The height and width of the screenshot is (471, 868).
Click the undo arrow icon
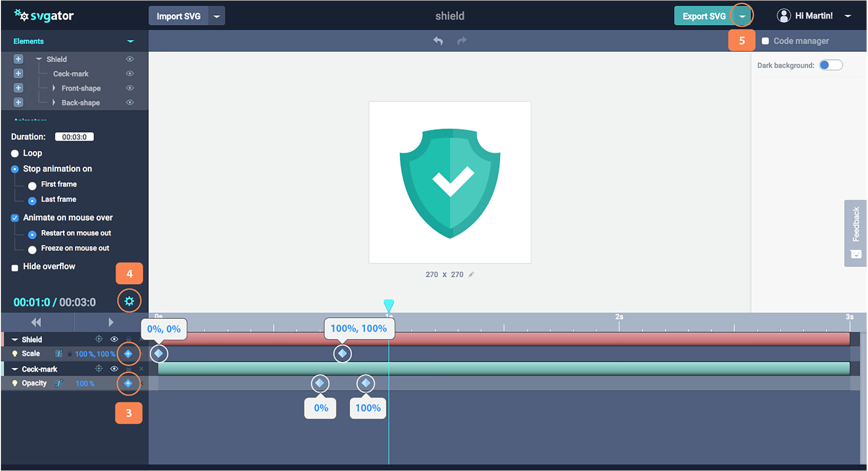pos(438,41)
